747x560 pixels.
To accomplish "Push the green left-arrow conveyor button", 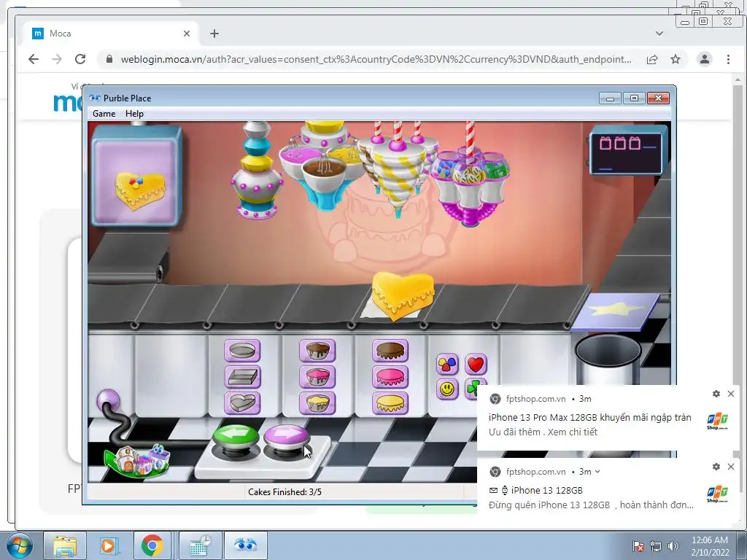I will (236, 437).
